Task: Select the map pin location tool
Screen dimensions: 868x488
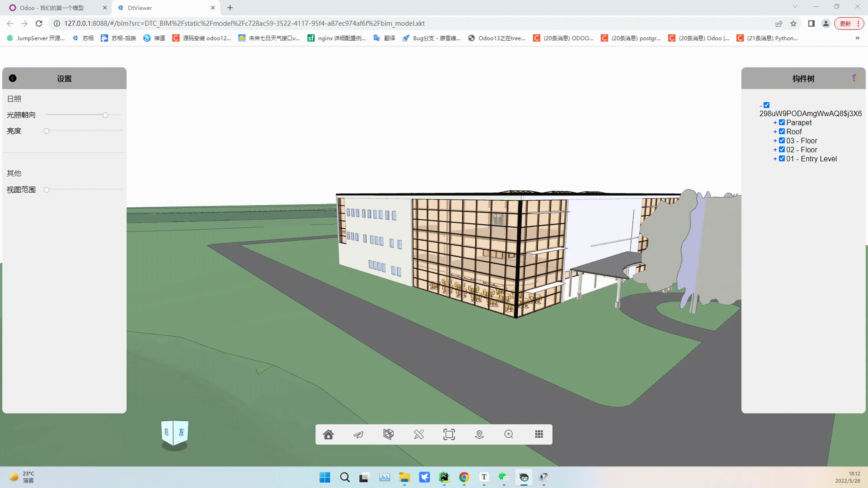Action: 479,434
